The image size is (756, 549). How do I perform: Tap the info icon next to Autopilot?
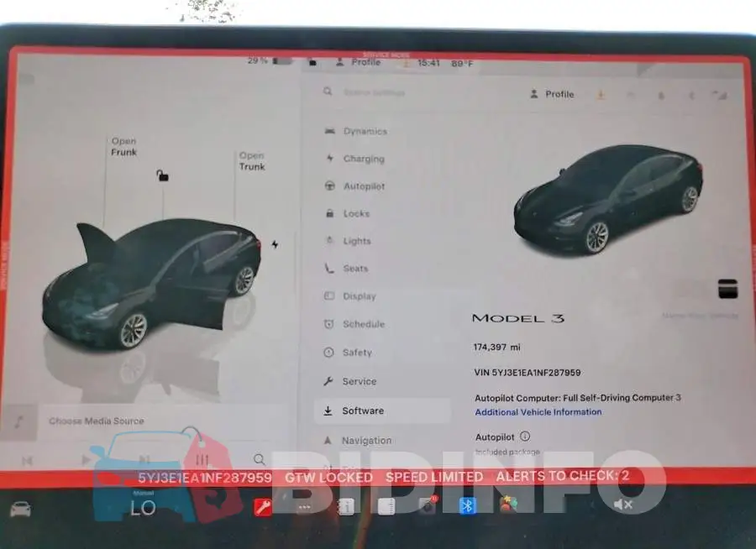point(525,437)
